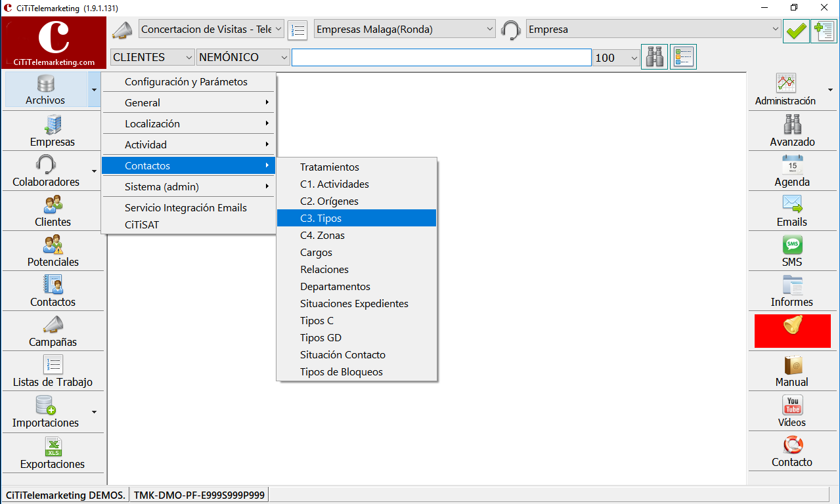Open the YouTube Vídeos link

tap(792, 411)
